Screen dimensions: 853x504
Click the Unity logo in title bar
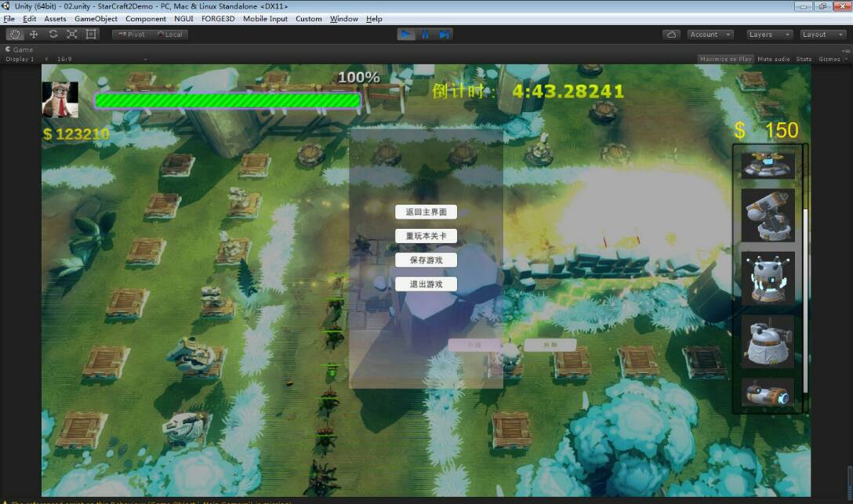[x=6, y=6]
